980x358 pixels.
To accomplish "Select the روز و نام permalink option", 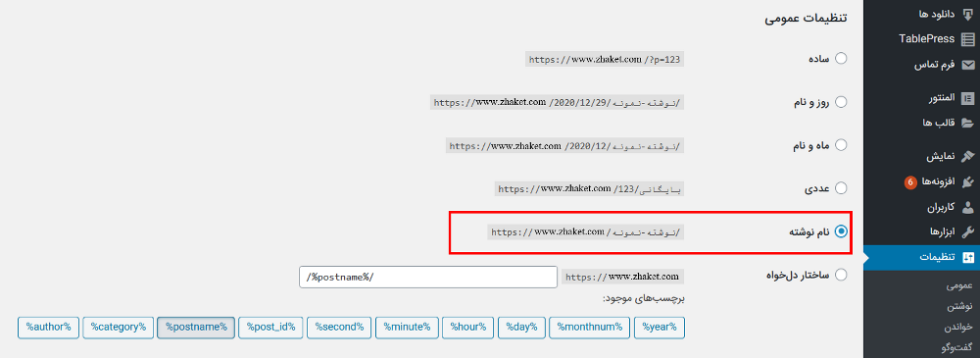I will pyautogui.click(x=841, y=101).
